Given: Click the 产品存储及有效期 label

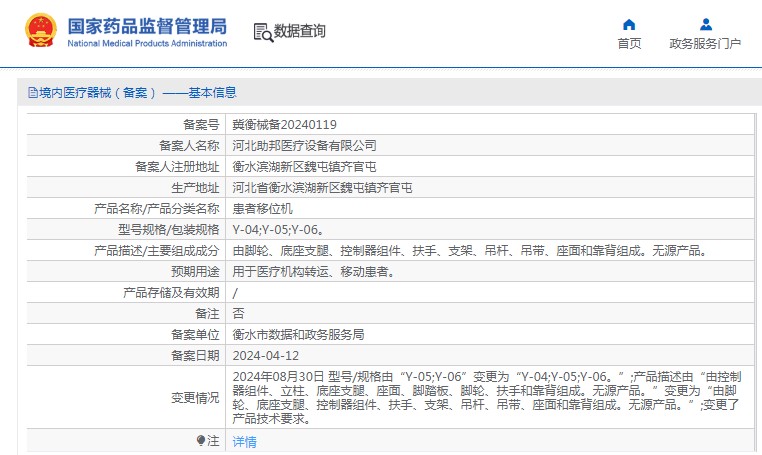Looking at the screenshot, I should pyautogui.click(x=171, y=293).
